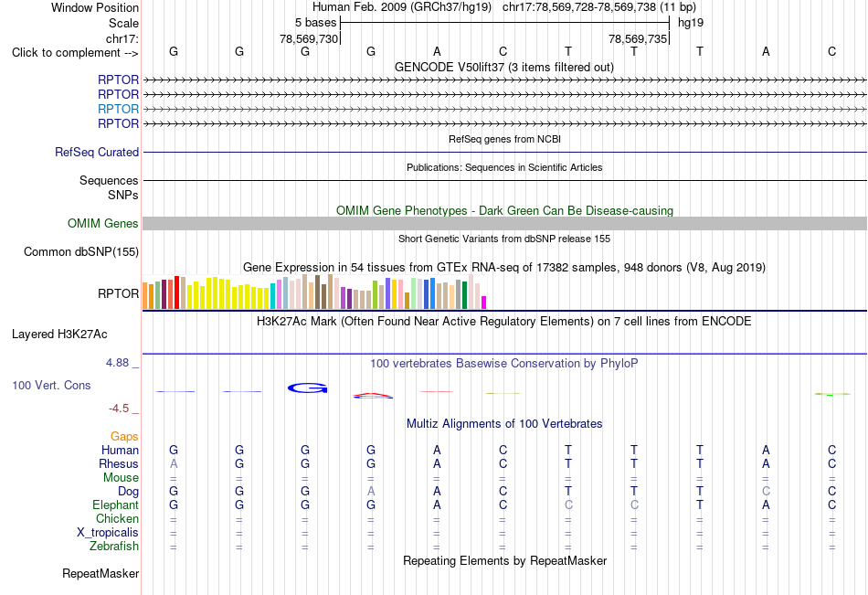Select the Dog species row label

pos(128,492)
